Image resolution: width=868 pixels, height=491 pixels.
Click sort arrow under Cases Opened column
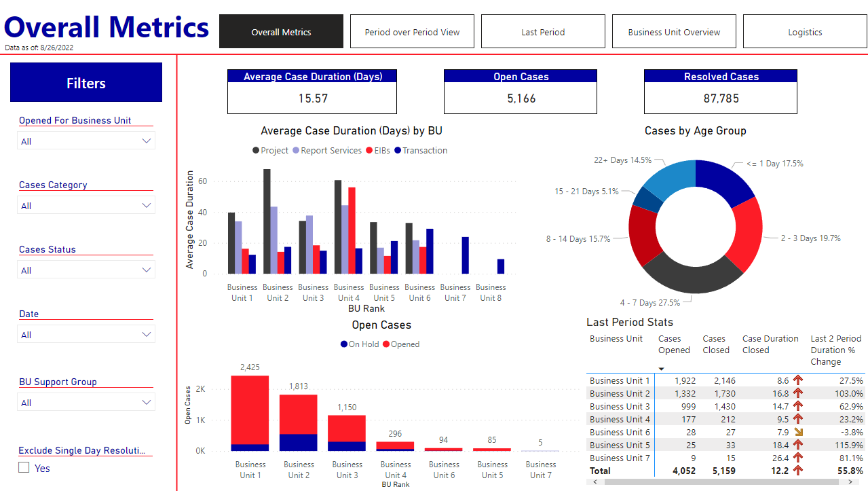(662, 368)
